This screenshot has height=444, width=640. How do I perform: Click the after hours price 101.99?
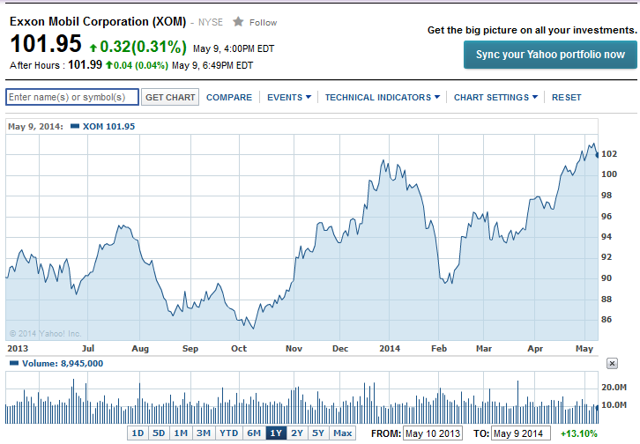tap(85, 65)
